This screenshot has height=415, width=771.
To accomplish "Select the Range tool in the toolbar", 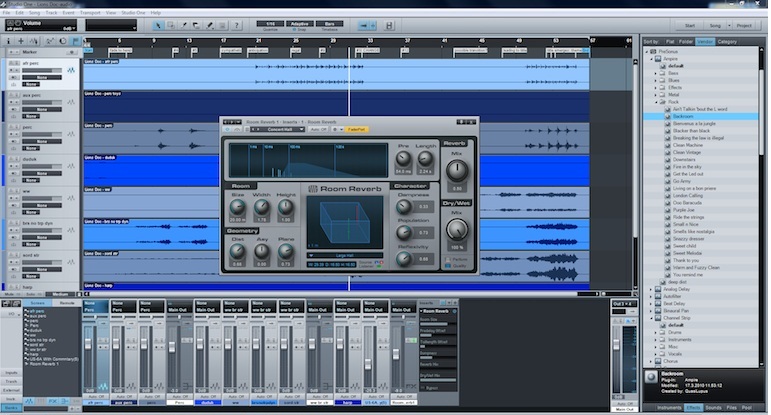I will 171,25.
